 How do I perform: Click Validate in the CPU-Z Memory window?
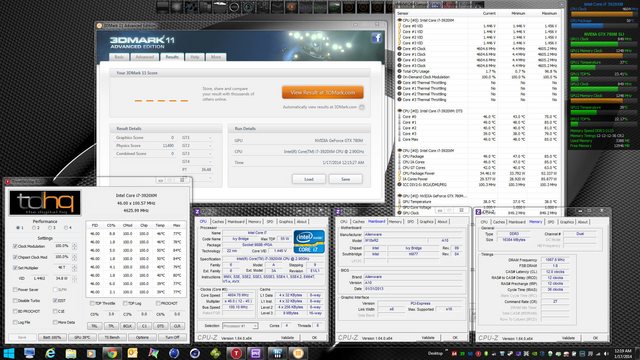568,338
